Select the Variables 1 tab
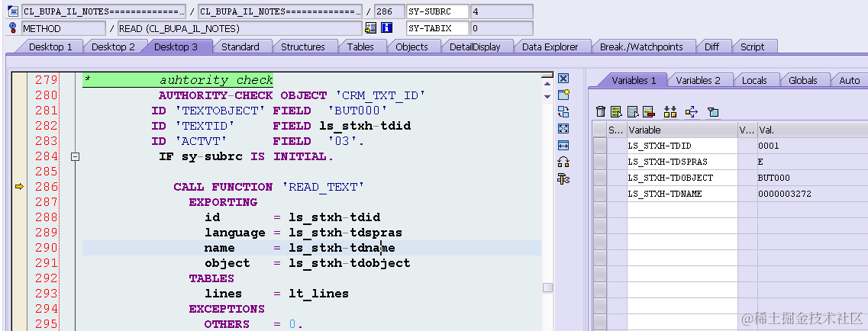868x331 pixels. tap(634, 80)
